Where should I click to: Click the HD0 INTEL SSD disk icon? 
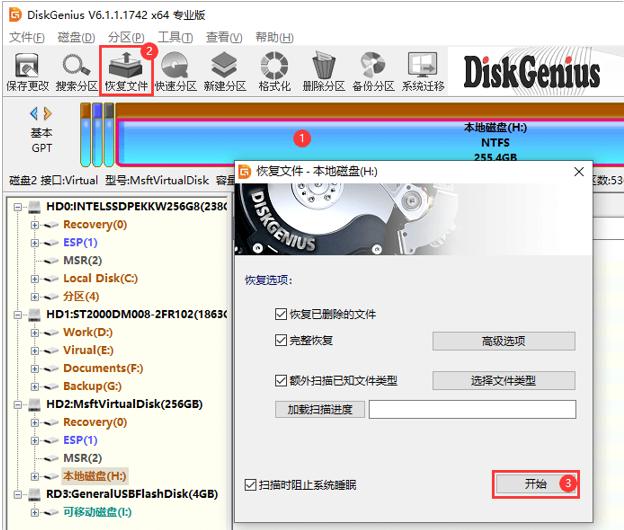[34, 207]
